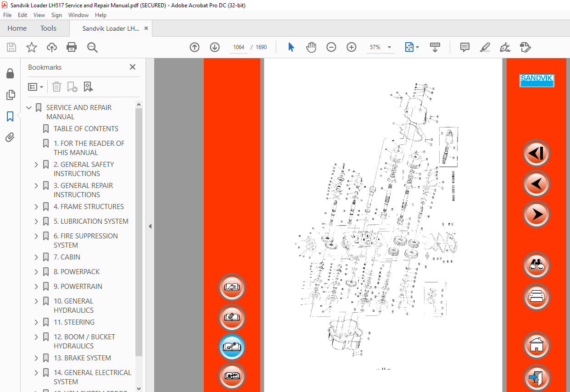Click the blue highlighted manual book button
The width and height of the screenshot is (570, 392).
[x=232, y=347]
